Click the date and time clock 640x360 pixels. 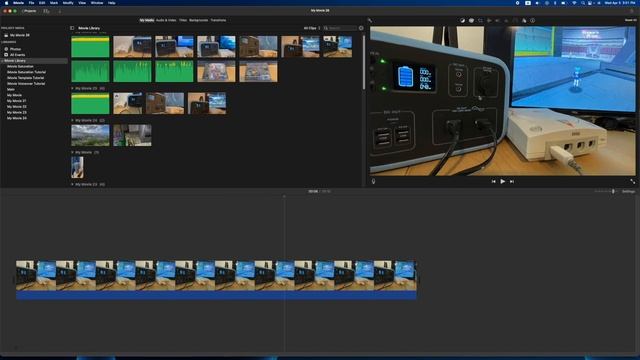click(620, 3)
